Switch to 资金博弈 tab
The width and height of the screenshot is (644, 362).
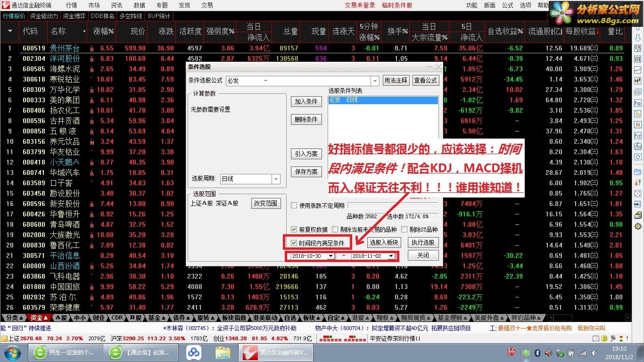pos(74,16)
